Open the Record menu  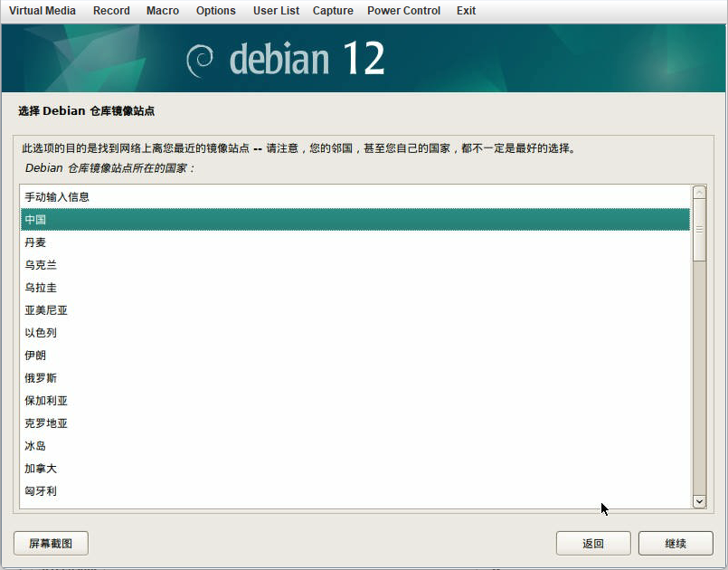(x=111, y=11)
